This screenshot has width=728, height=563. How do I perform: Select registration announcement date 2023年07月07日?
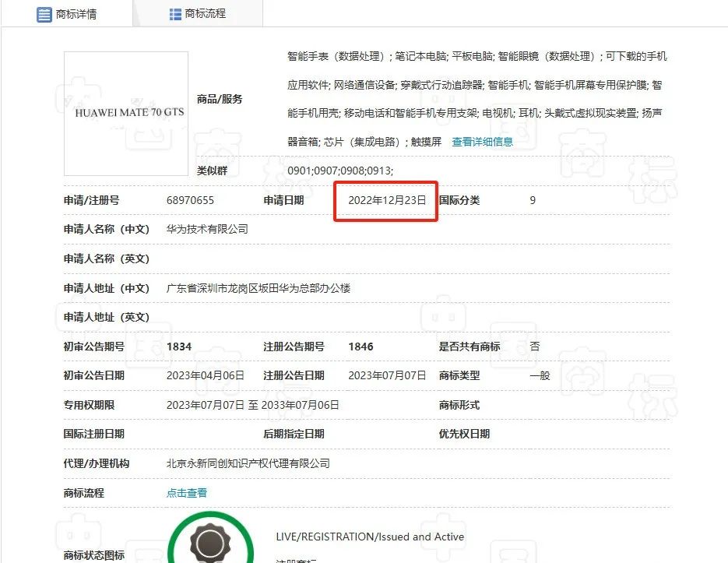point(387,375)
